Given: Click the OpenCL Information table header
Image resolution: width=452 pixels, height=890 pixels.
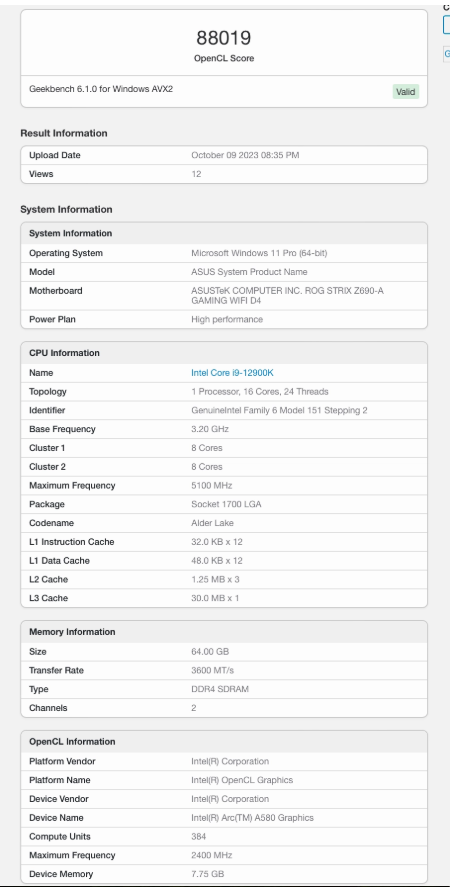Looking at the screenshot, I should coord(72,741).
